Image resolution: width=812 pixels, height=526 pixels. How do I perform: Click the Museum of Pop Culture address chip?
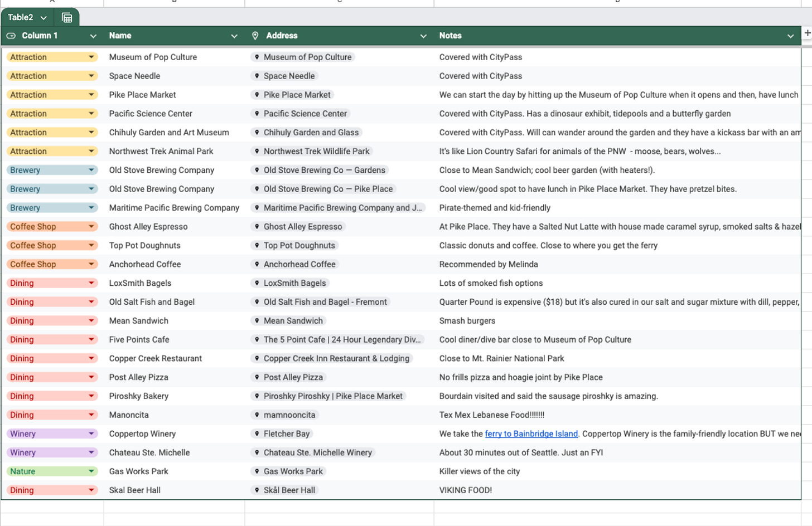303,57
